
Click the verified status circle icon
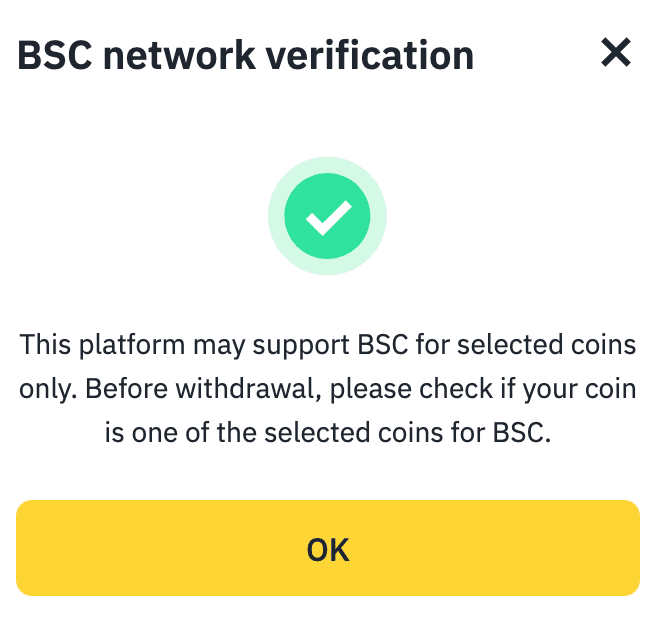pyautogui.click(x=327, y=215)
